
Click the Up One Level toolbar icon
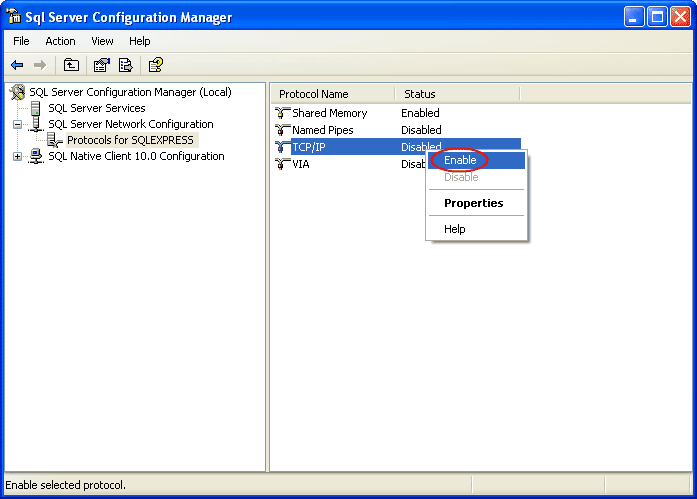click(x=71, y=65)
